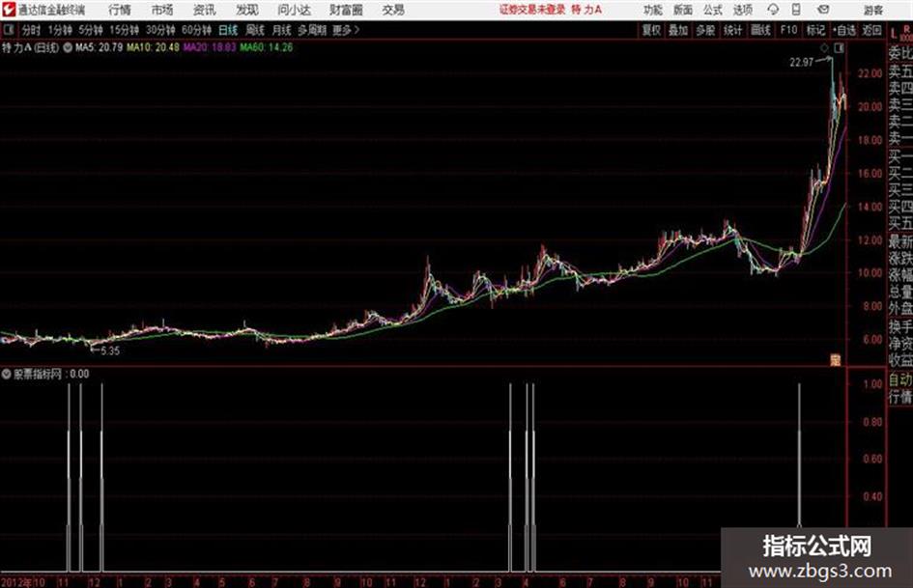Open the 交易 menu
The width and height of the screenshot is (913, 588).
(x=393, y=10)
